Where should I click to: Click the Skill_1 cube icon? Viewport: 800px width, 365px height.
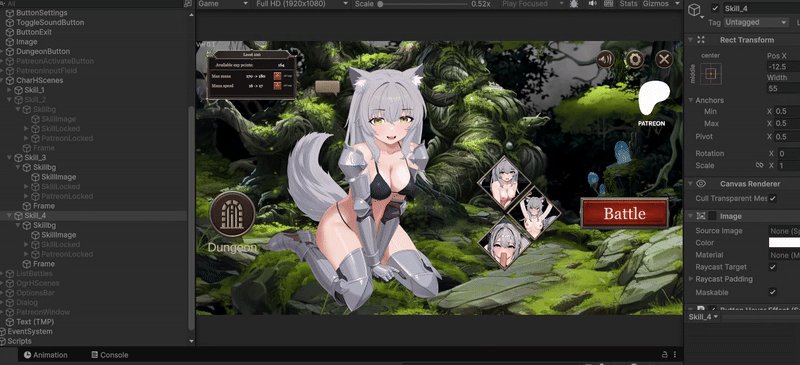(18, 90)
